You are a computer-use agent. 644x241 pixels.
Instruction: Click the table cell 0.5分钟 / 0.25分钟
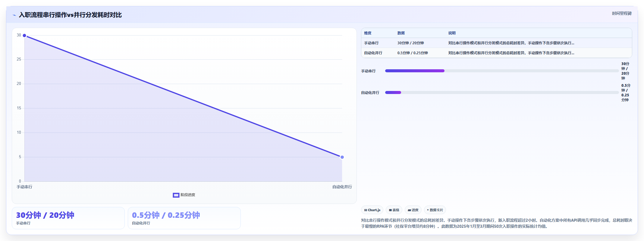[x=413, y=53]
